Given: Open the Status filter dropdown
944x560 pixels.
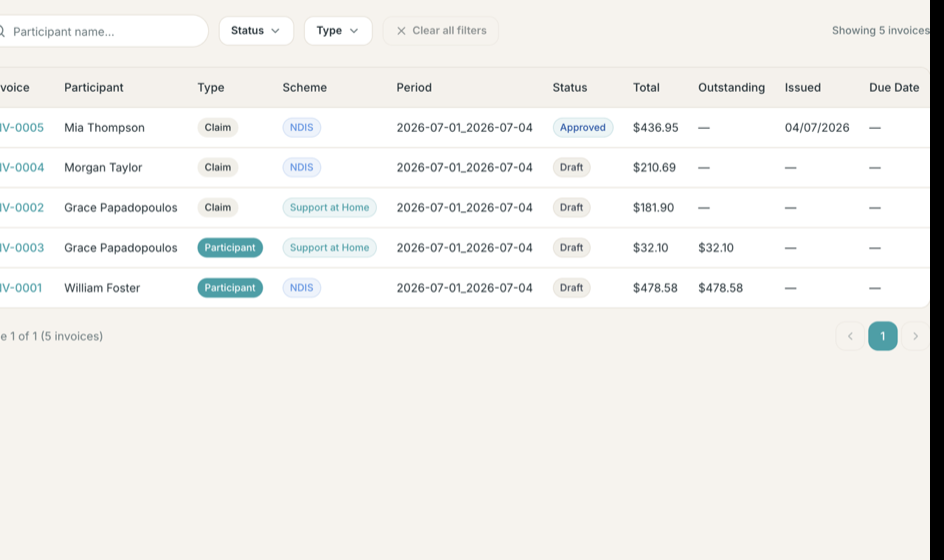Looking at the screenshot, I should click(256, 31).
